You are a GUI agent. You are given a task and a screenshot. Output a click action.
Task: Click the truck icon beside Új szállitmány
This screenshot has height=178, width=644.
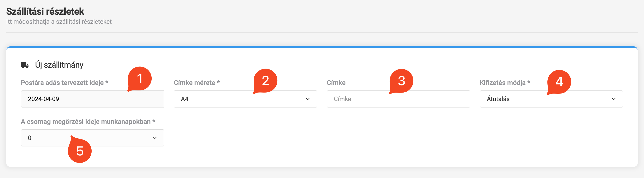[24, 65]
